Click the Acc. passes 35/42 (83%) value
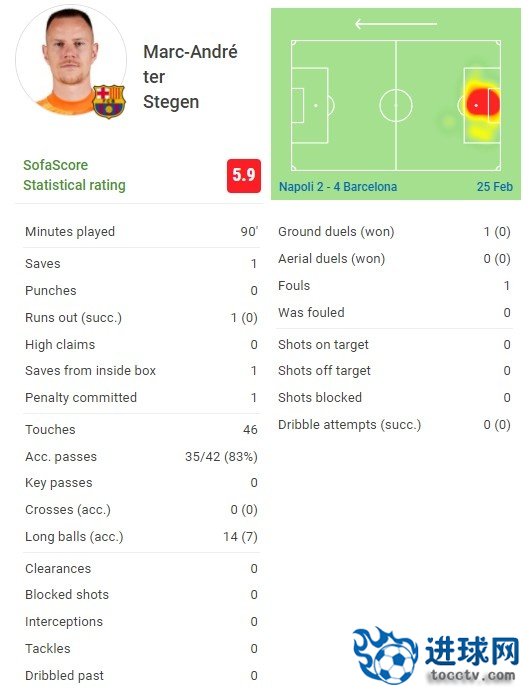This screenshot has height=692, width=531. pyautogui.click(x=221, y=456)
